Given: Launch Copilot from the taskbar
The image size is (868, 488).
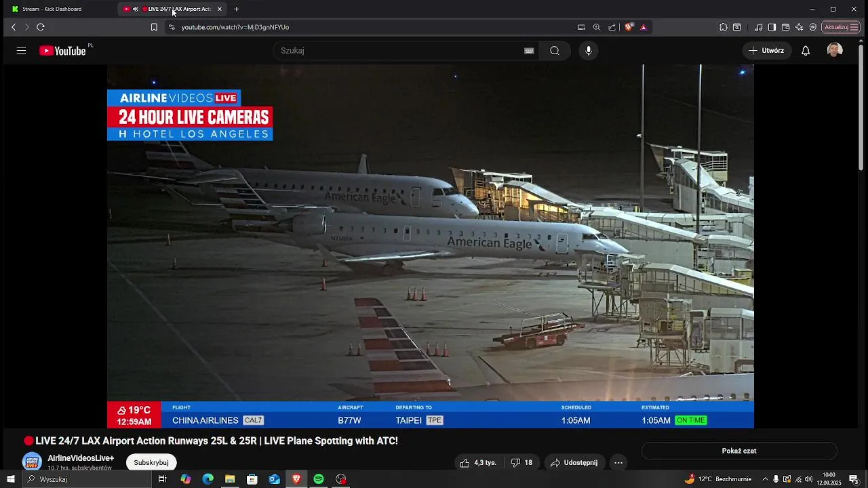Looking at the screenshot, I should coord(186,479).
